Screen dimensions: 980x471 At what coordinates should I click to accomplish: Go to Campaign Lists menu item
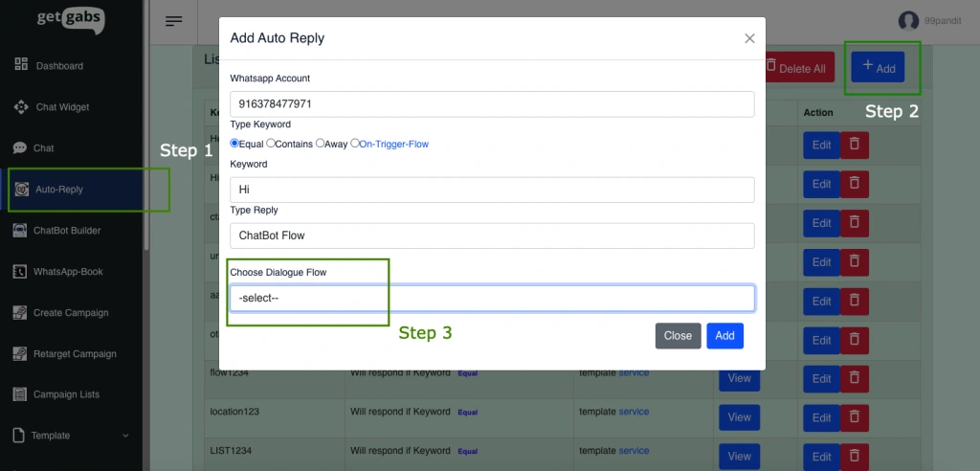click(x=66, y=394)
